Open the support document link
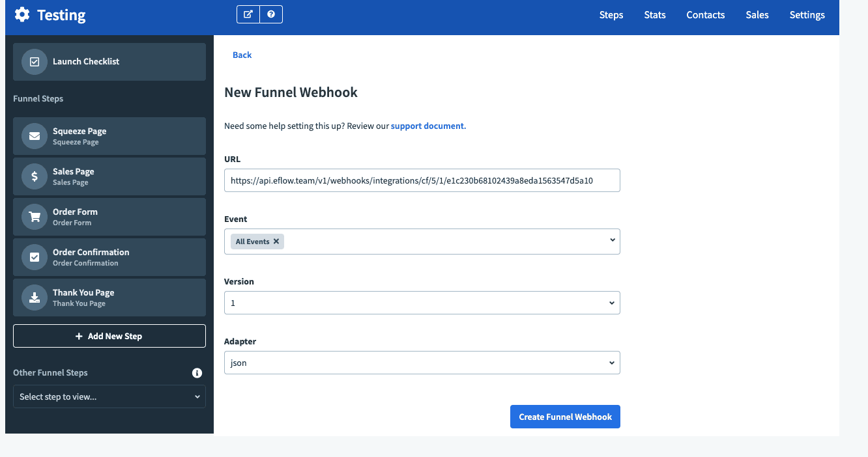Image resolution: width=868 pixels, height=457 pixels. tap(428, 126)
